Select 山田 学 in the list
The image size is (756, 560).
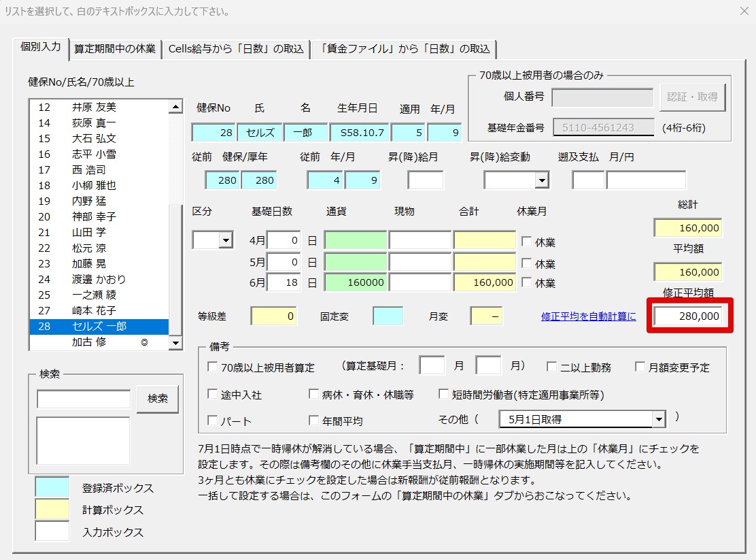99,232
